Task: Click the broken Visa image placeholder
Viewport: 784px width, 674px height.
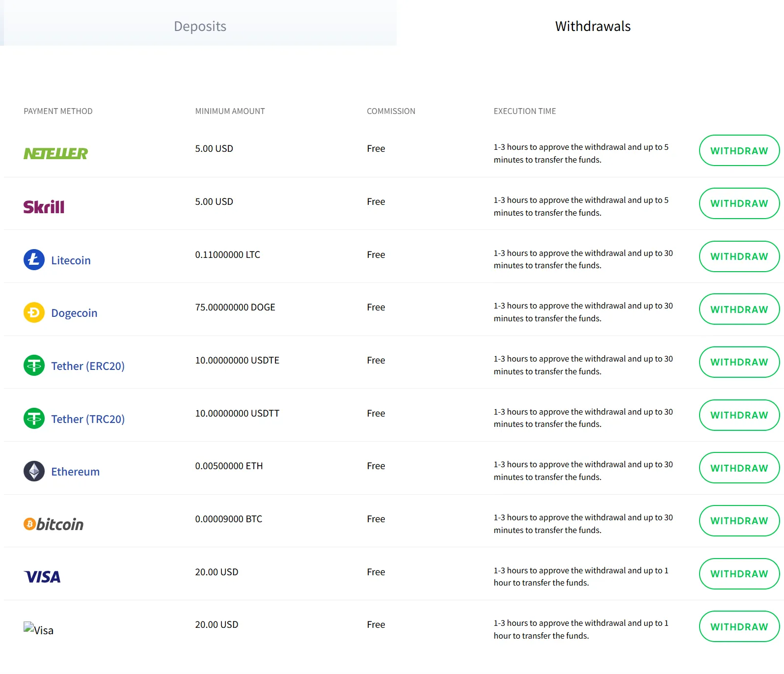Action: tap(38, 629)
